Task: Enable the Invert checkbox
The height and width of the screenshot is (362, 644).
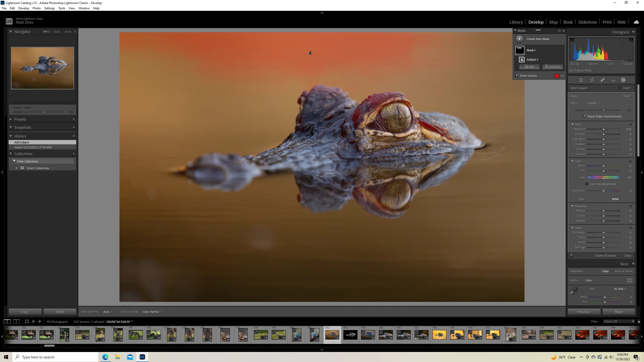Action: tap(620, 88)
